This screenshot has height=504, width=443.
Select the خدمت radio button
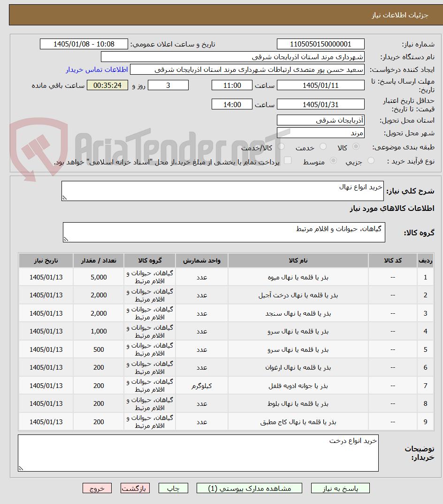[x=323, y=147]
